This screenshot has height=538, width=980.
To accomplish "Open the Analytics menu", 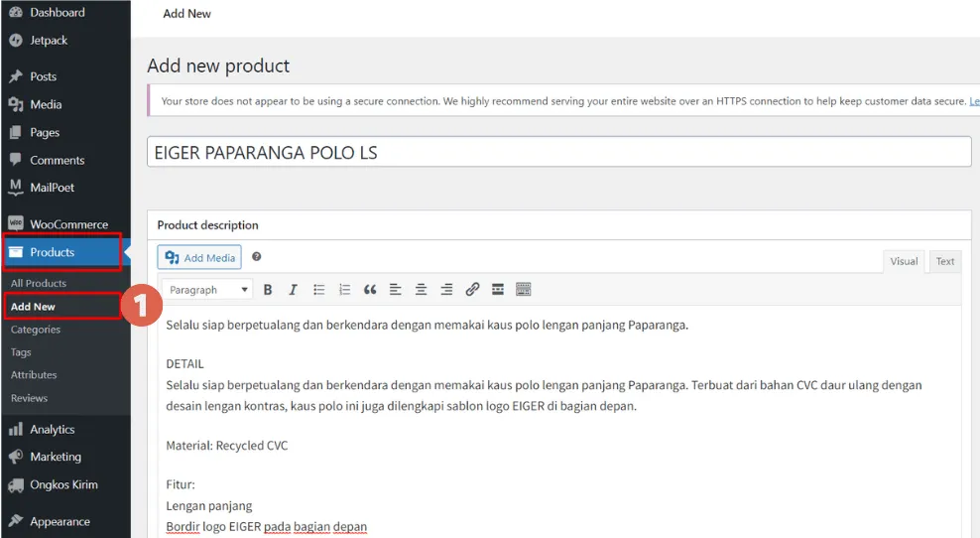I will pyautogui.click(x=52, y=429).
